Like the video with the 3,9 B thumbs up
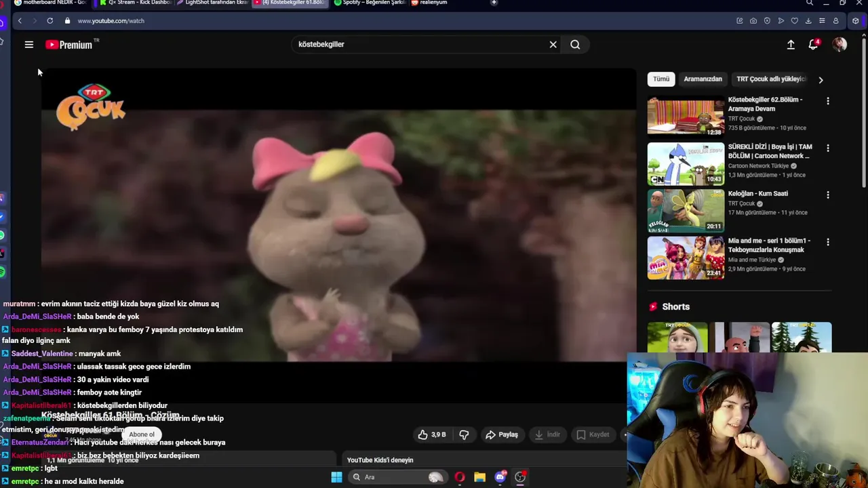868x488 pixels. [432, 434]
